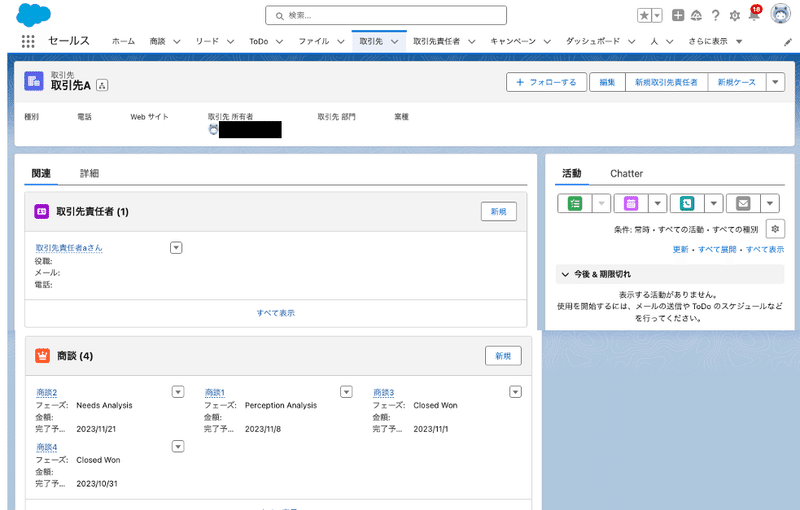Viewport: 800px width, 510px height.
Task: Open the 商談4 opportunity link
Action: click(46, 447)
